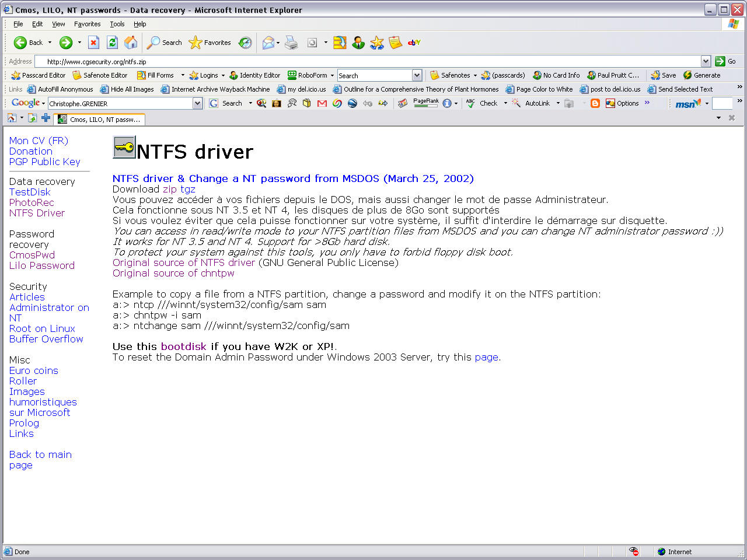
Task: Click the yellow sticky note toolbar icon
Action: [x=395, y=43]
